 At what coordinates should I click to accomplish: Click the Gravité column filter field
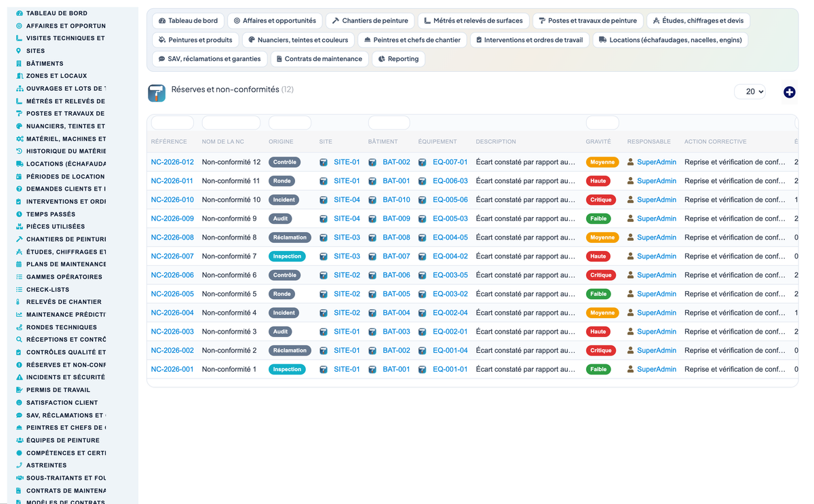(602, 123)
